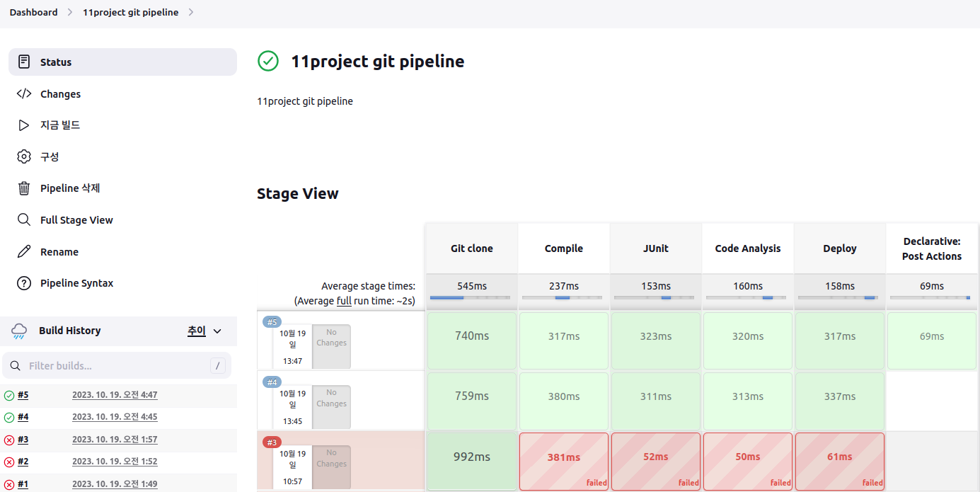Click the Pipeline Syntax question mark icon

click(x=24, y=283)
